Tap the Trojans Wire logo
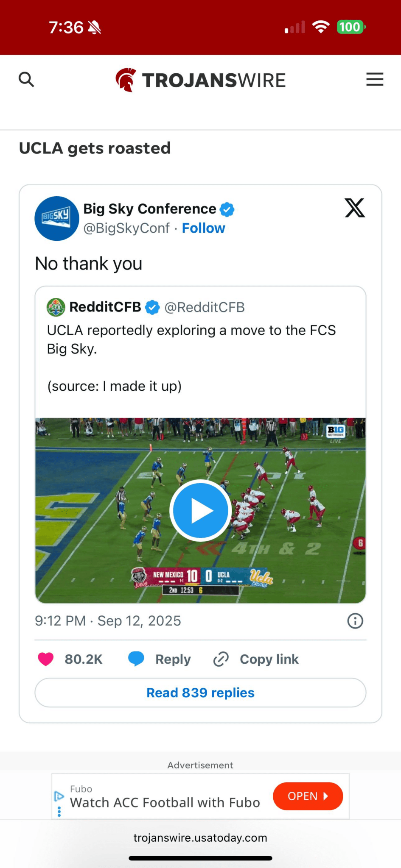This screenshot has height=868, width=401. (200, 80)
